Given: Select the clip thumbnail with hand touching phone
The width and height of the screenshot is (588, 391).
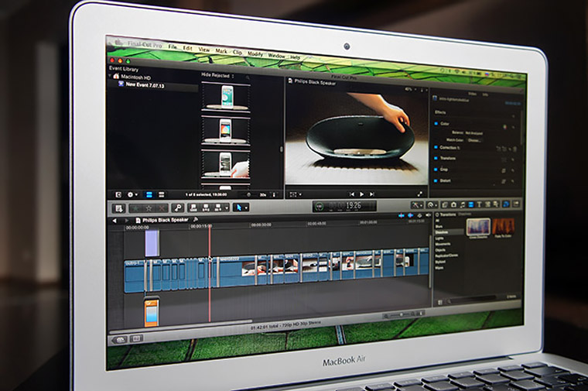Looking at the screenshot, I should 226,164.
